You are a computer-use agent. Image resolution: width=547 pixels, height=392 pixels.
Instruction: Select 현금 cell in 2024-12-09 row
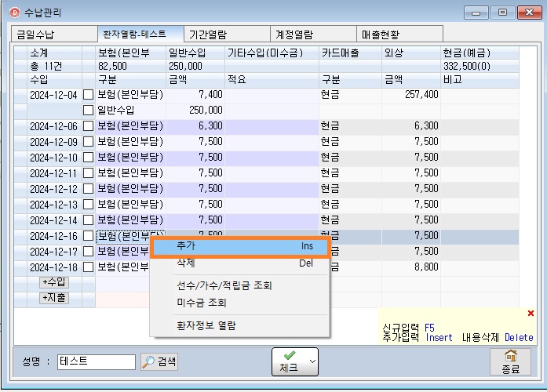350,142
